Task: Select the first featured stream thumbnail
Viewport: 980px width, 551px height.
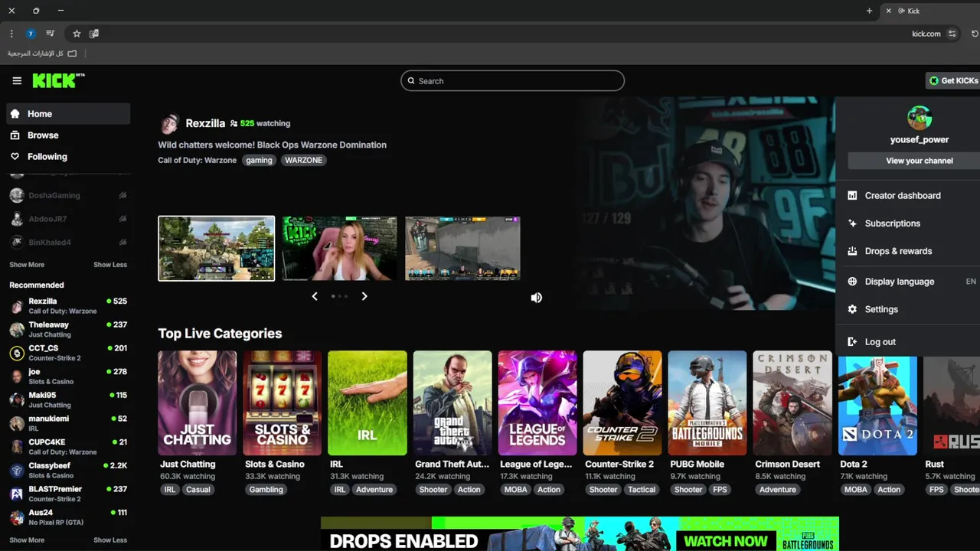Action: coord(217,249)
